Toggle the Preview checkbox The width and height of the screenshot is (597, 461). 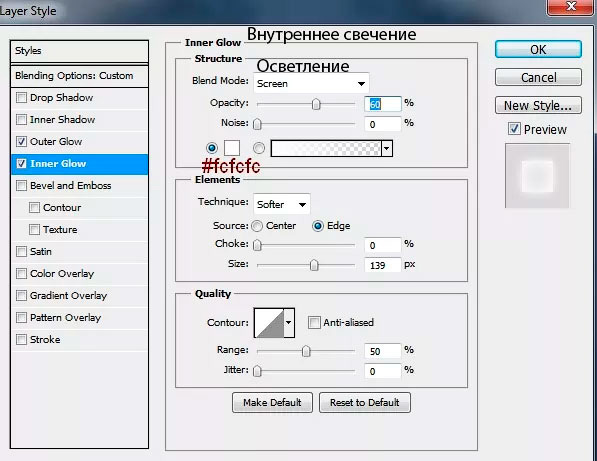pyautogui.click(x=514, y=129)
